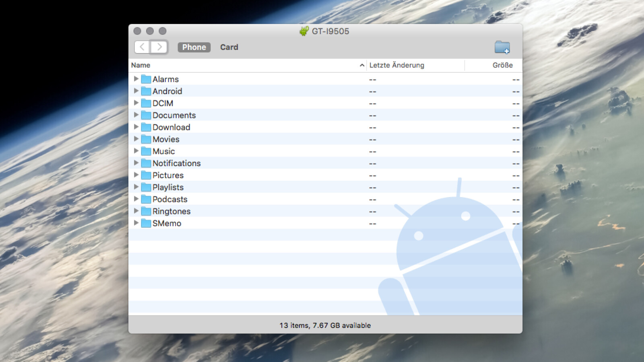
Task: Expand the Pictures folder disclosure triangle
Action: pyautogui.click(x=136, y=175)
